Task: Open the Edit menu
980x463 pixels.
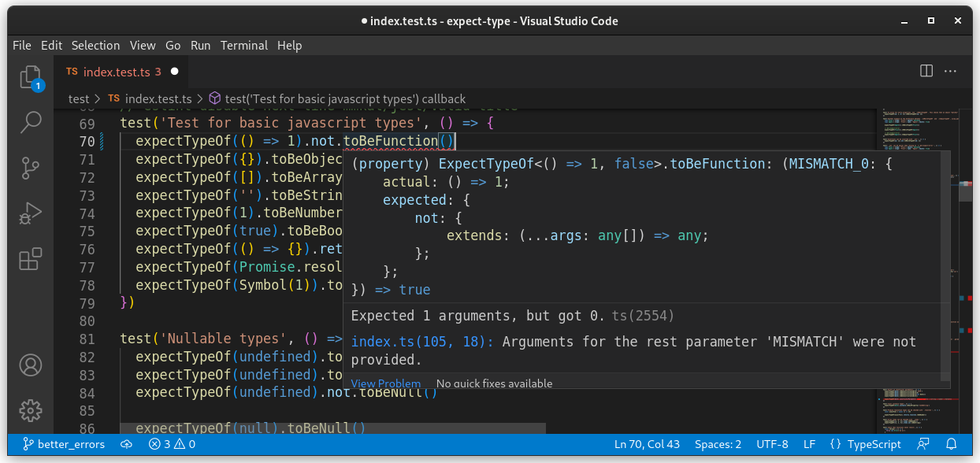Action: (x=51, y=46)
